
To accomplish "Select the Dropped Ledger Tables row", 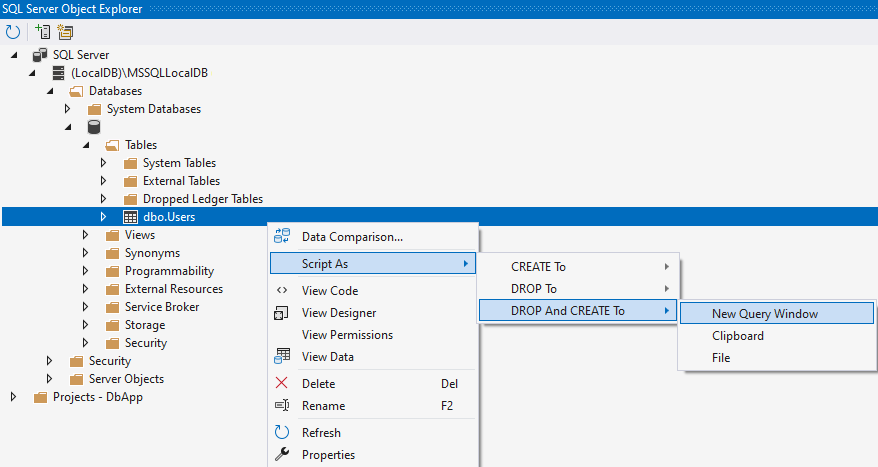I will [x=203, y=199].
